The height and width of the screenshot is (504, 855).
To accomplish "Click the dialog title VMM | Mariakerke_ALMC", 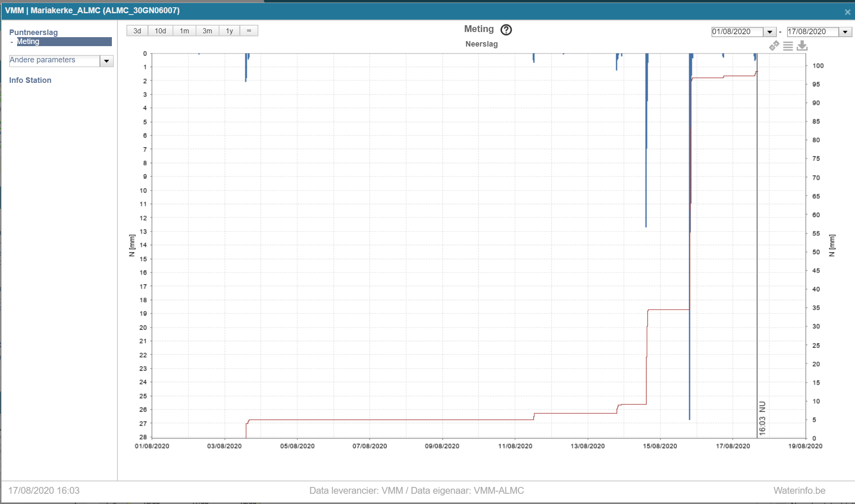I will click(92, 11).
